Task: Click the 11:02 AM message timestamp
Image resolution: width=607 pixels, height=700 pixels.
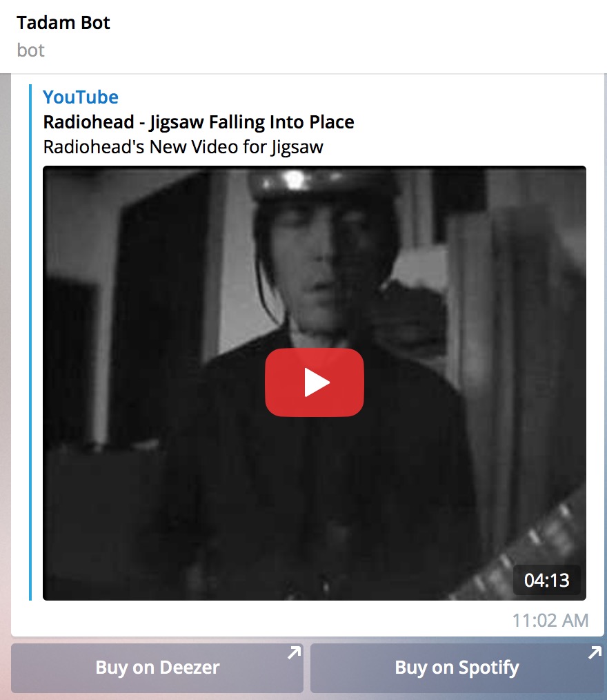Action: [550, 621]
